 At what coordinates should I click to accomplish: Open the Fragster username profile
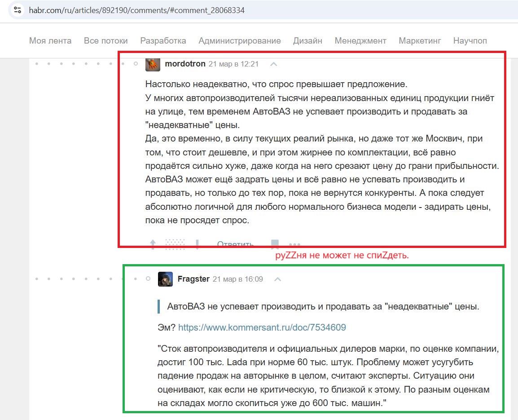click(193, 279)
